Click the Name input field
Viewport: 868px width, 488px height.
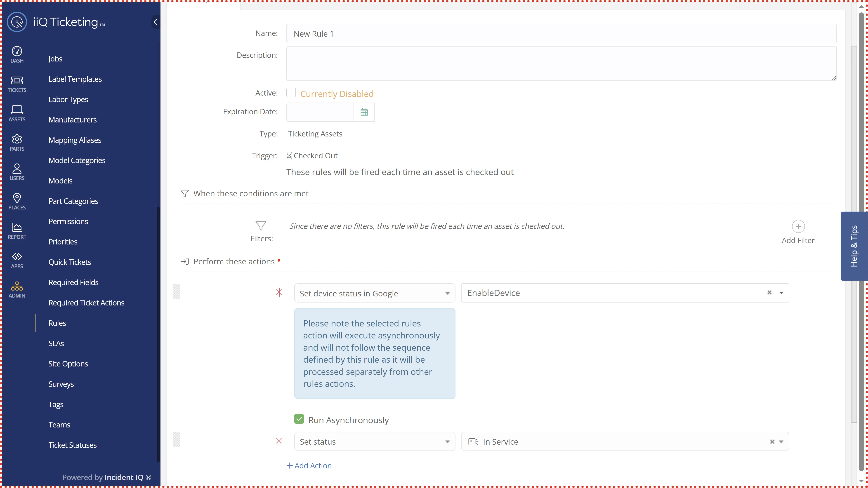[561, 33]
